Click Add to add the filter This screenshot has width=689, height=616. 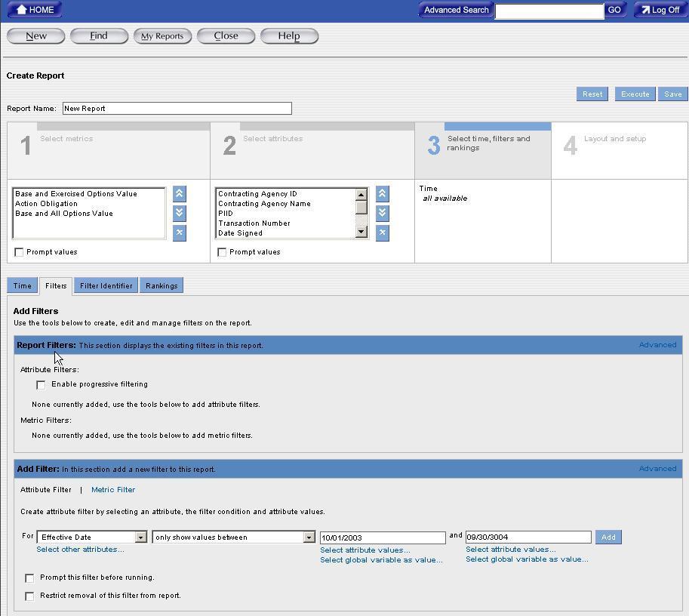pyautogui.click(x=607, y=537)
